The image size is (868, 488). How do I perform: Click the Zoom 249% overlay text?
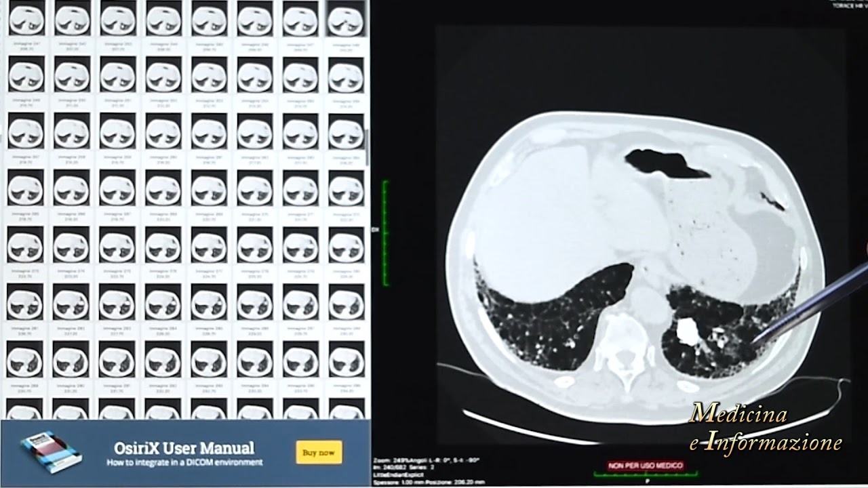pyautogui.click(x=427, y=460)
